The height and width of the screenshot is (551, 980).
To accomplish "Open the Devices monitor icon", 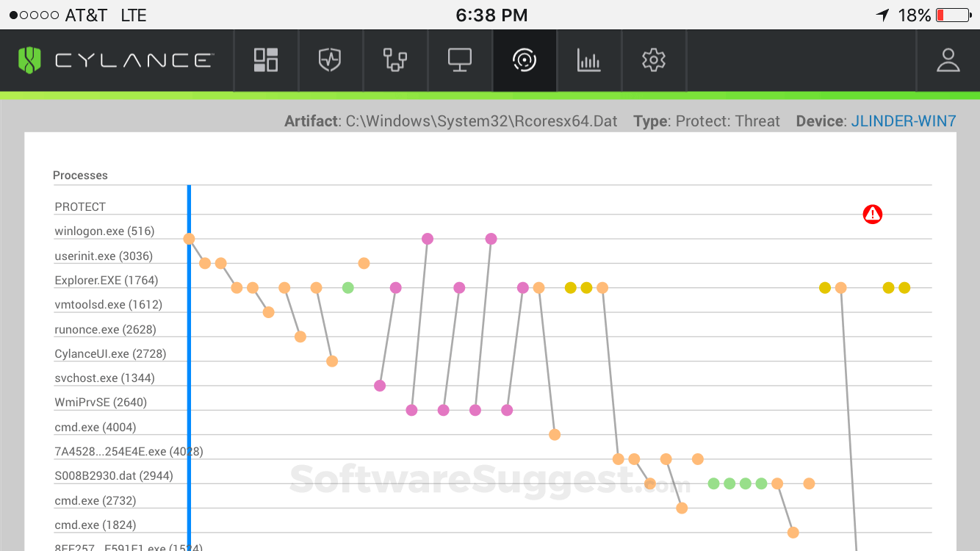I will [x=460, y=60].
